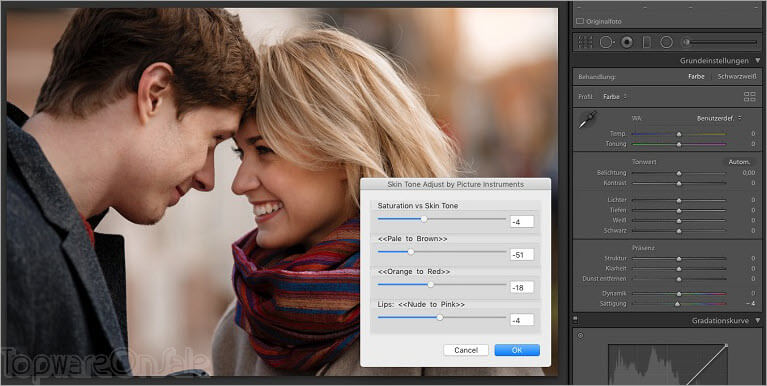Image resolution: width=767 pixels, height=386 pixels.
Task: Click the Belichtung slider handle
Action: (x=679, y=173)
